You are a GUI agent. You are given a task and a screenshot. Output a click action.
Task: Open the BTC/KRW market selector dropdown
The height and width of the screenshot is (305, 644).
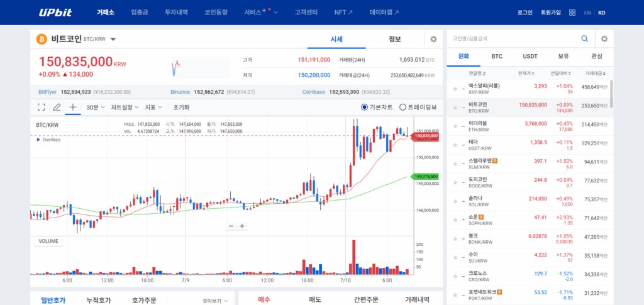coord(113,40)
